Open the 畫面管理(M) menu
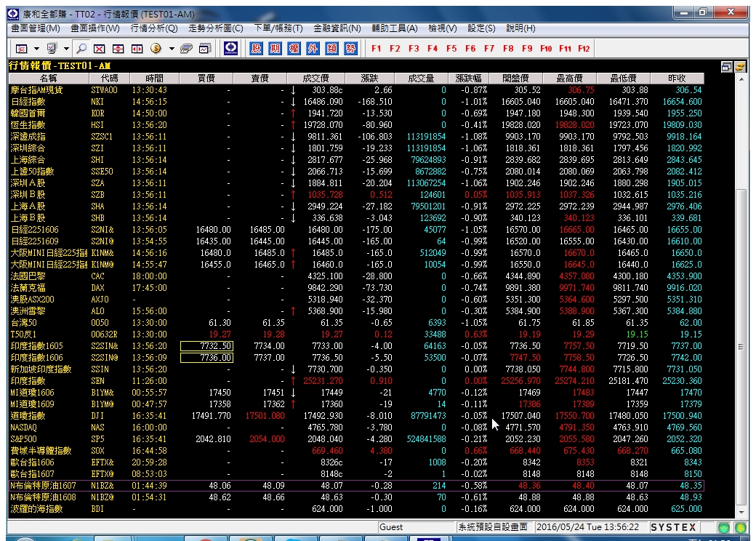 [x=36, y=28]
